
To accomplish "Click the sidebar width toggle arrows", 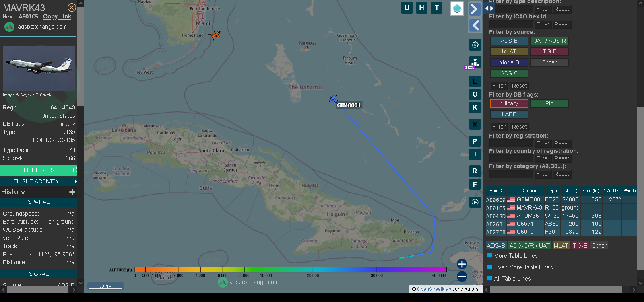I will 489,8.
